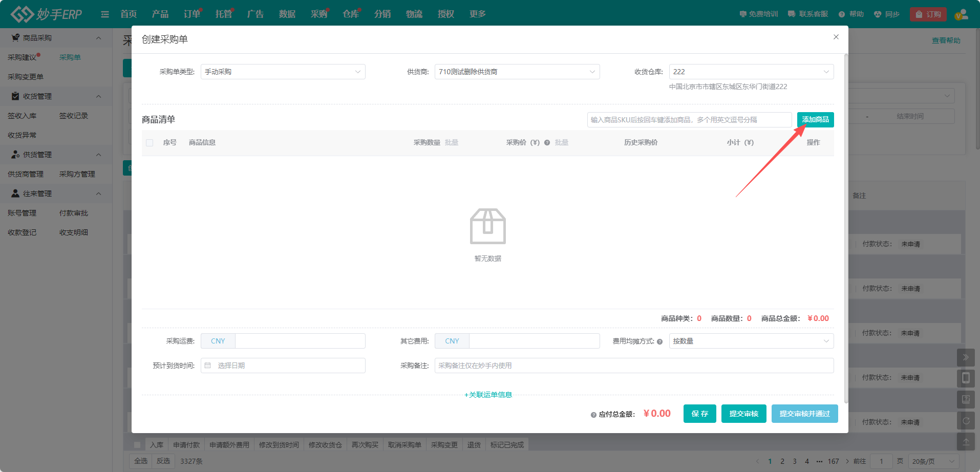Select 费用均摊方式 dropdown 按数量
This screenshot has height=472, width=980.
click(751, 341)
